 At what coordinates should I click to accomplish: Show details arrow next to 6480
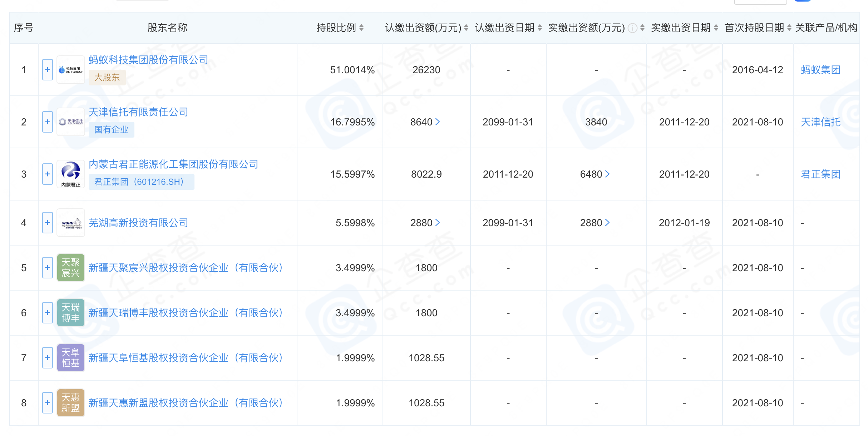[x=607, y=174]
